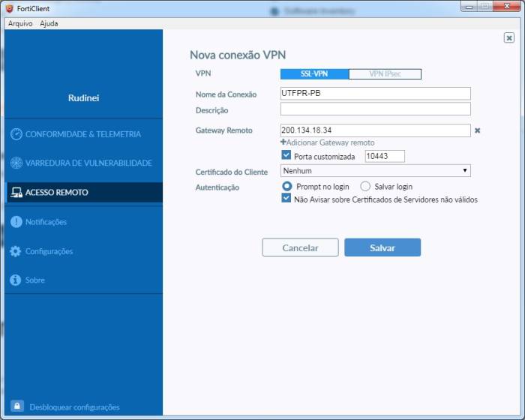Click the Notificações exclamation icon
The image size is (525, 420).
pos(16,222)
